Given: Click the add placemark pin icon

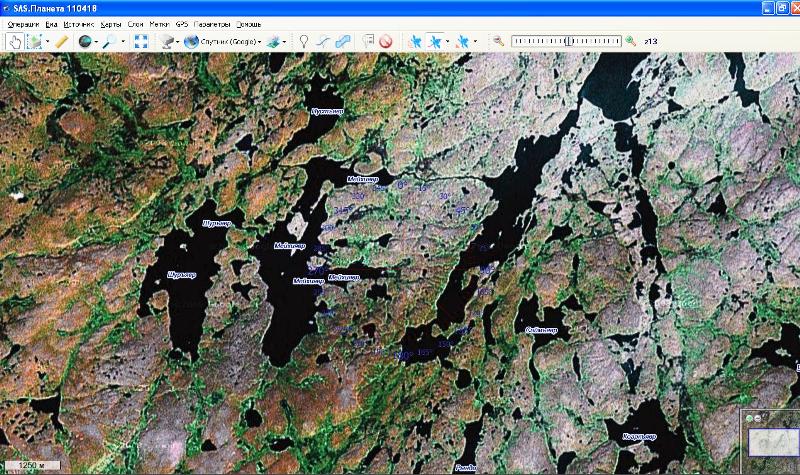Looking at the screenshot, I should (304, 41).
